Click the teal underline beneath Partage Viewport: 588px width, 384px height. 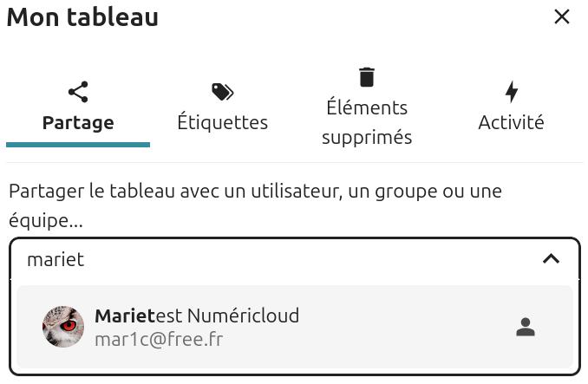78,145
